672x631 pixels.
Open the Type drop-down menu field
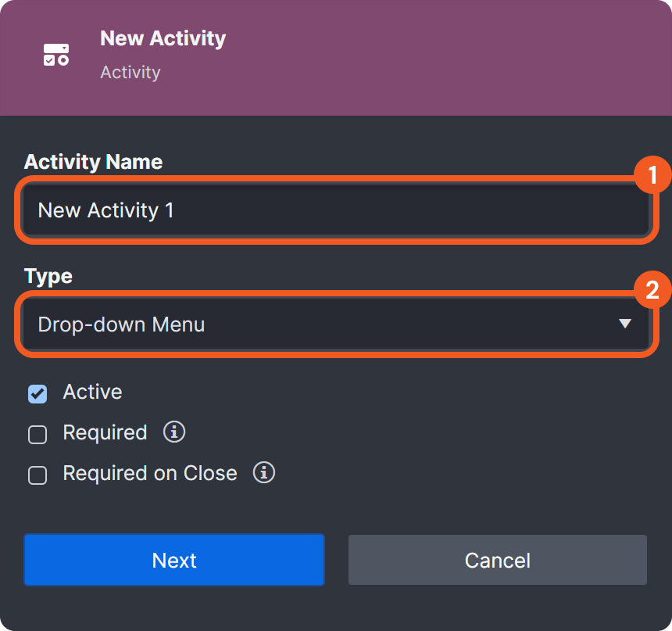pos(313,324)
